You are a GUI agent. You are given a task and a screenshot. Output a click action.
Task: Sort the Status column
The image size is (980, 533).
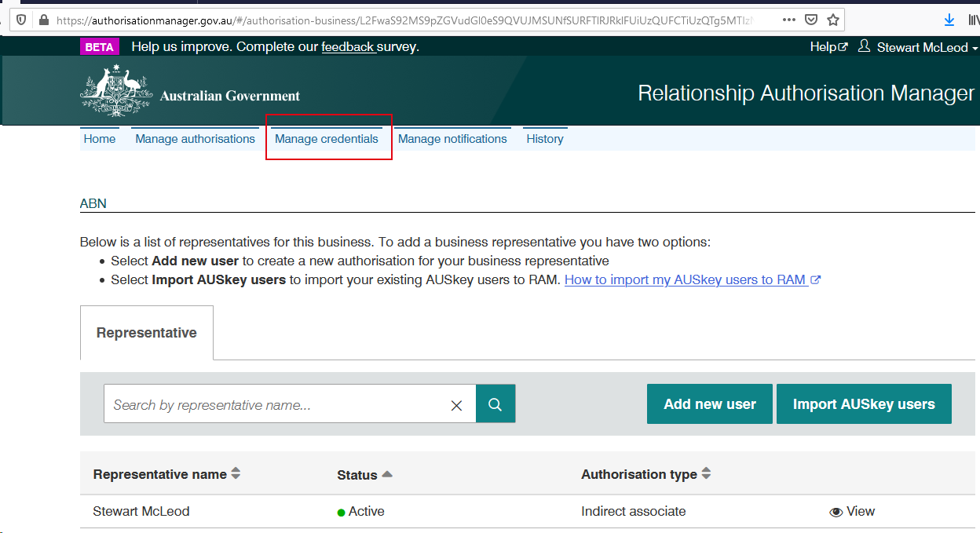point(386,474)
